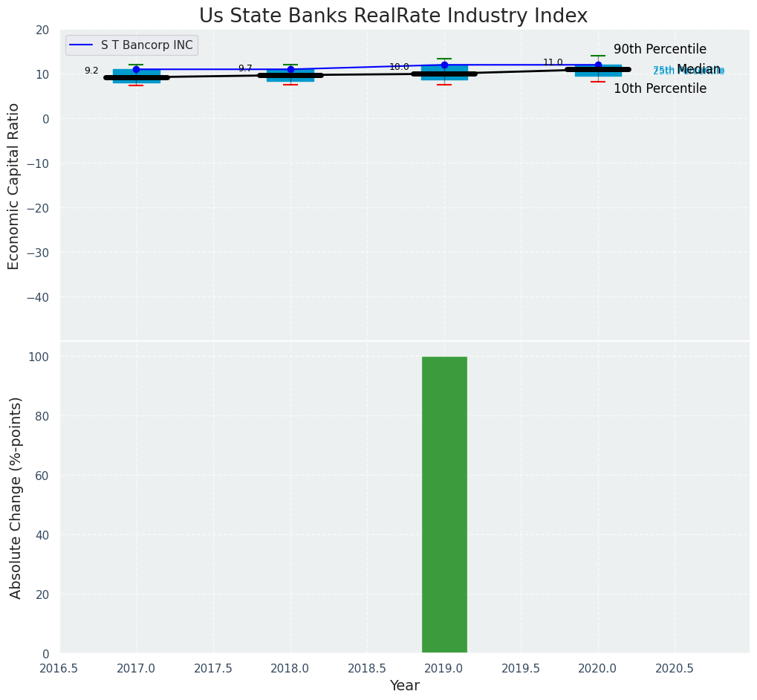The image size is (757, 700).
Task: Click the blue data point at 2017
Action: tap(136, 70)
